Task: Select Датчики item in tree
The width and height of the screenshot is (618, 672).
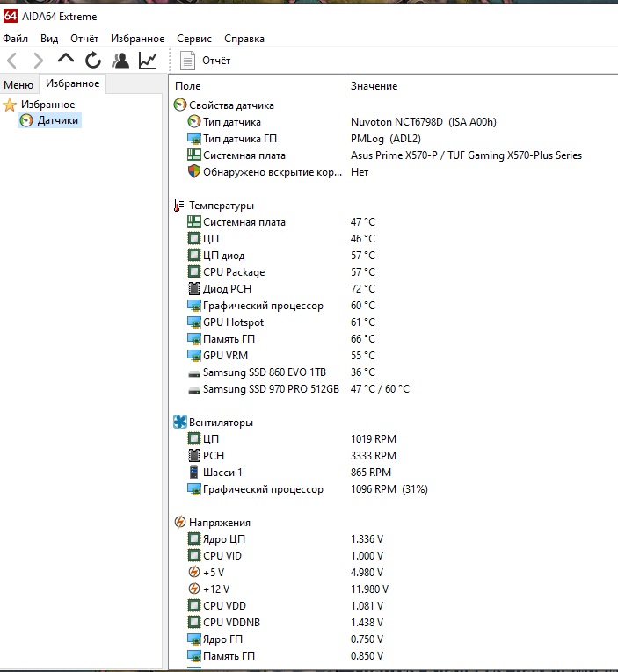Action: click(x=57, y=120)
